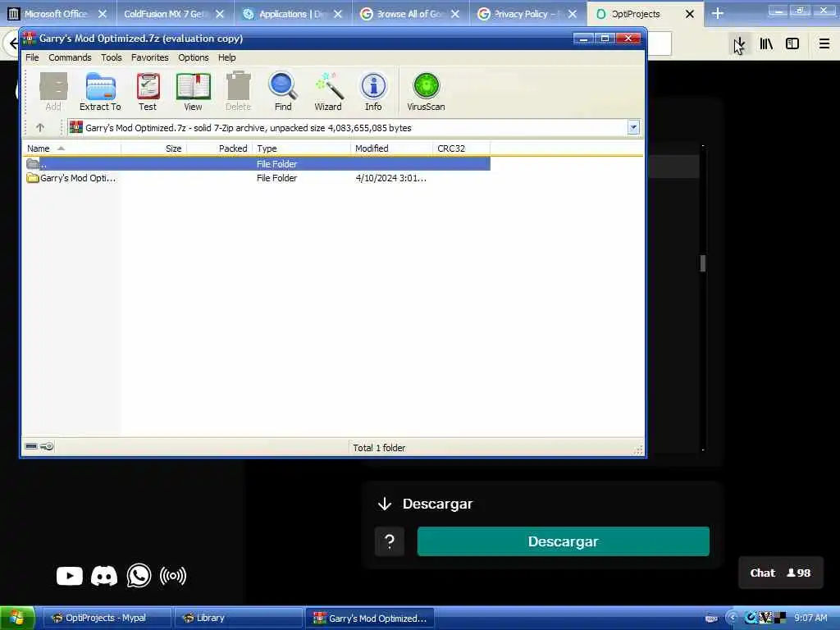Screen dimensions: 840x630
Task: Click the Extract To toolbar icon
Action: click(100, 91)
